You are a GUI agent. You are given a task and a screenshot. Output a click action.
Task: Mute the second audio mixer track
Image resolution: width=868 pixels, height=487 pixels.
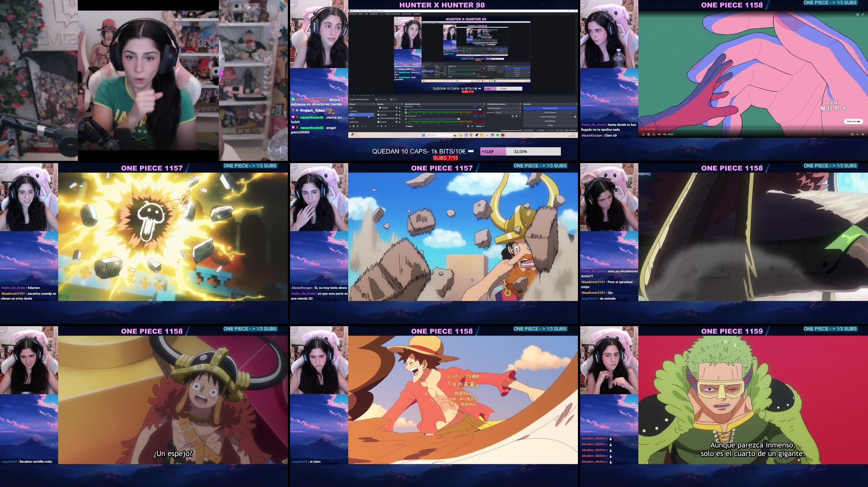406,119
